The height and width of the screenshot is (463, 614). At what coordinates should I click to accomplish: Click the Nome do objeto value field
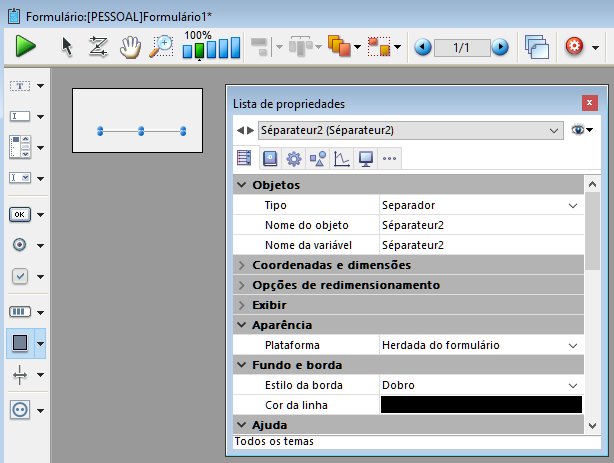click(480, 225)
